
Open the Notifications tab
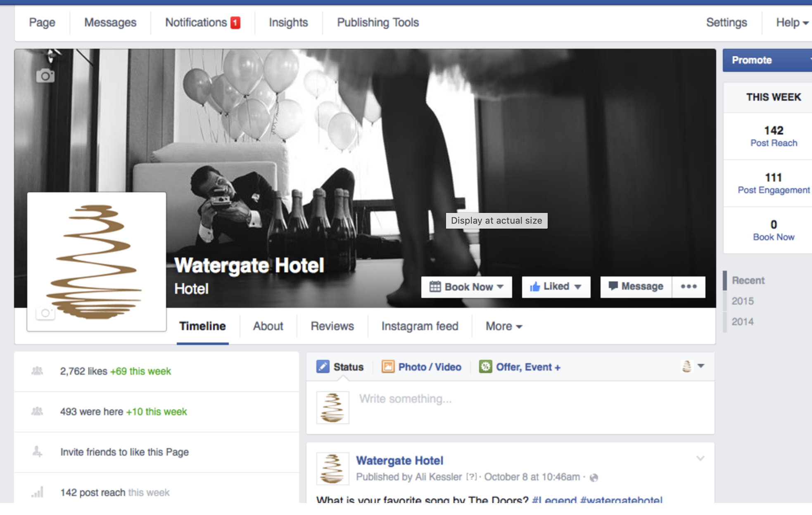pos(196,23)
